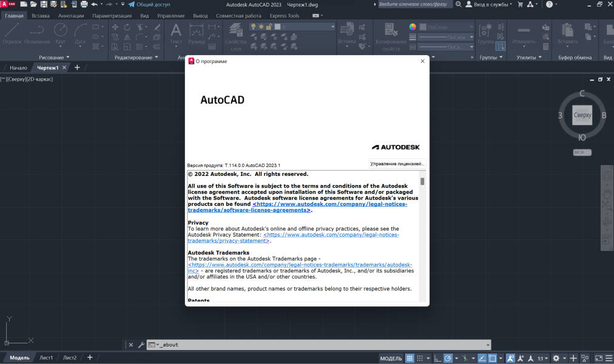This screenshot has height=364, width=614.
Task: Click the Open file folder icon
Action: [x=34, y=4]
